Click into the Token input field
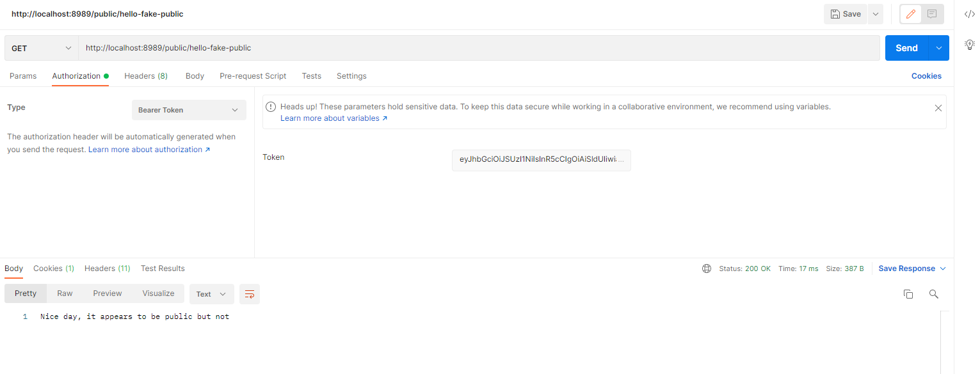This screenshot has width=980, height=374. (x=541, y=160)
